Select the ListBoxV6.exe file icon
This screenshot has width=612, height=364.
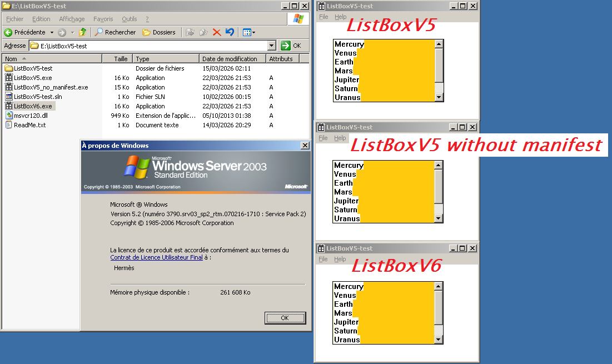(x=9, y=106)
